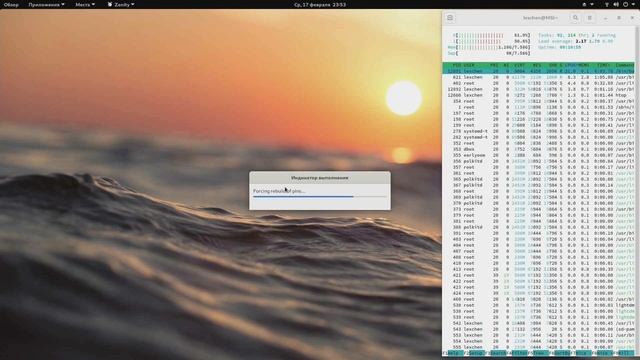The width and height of the screenshot is (640, 360).
Task: Click the clock showing Ср, 17 февраля
Action: click(320, 4)
